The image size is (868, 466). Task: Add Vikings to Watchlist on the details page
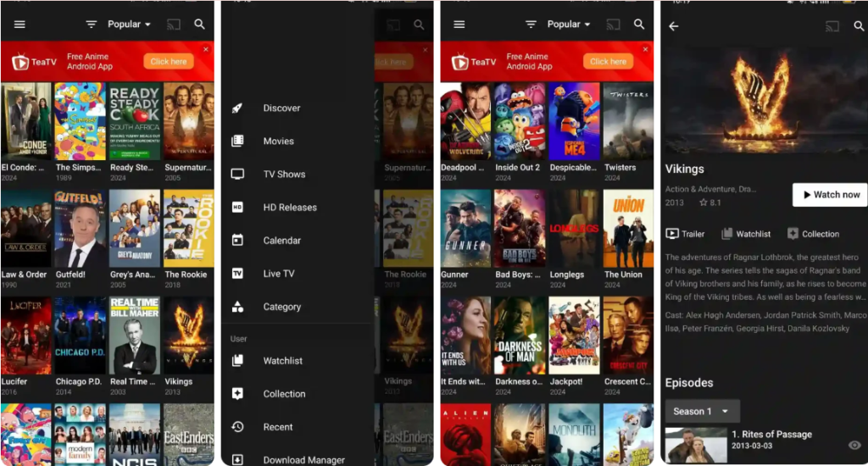746,234
